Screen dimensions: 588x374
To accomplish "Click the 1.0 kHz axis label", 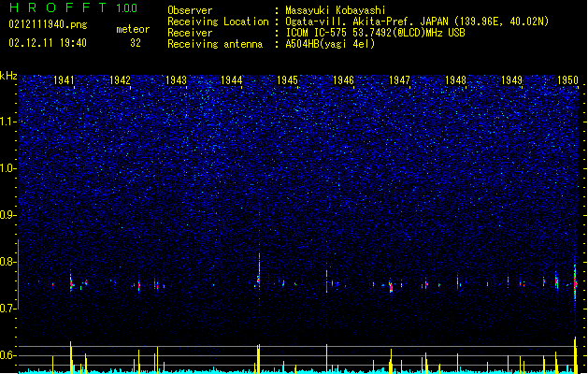I will click(x=7, y=168).
